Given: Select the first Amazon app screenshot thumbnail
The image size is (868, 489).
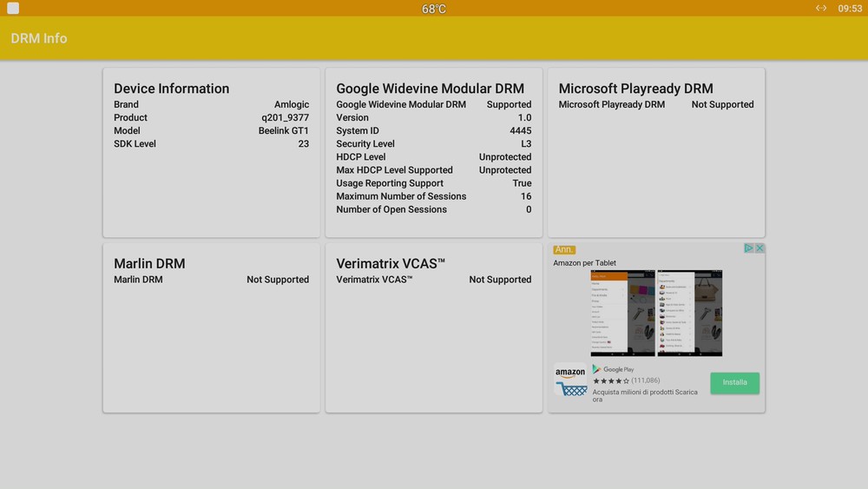Looking at the screenshot, I should click(x=622, y=313).
